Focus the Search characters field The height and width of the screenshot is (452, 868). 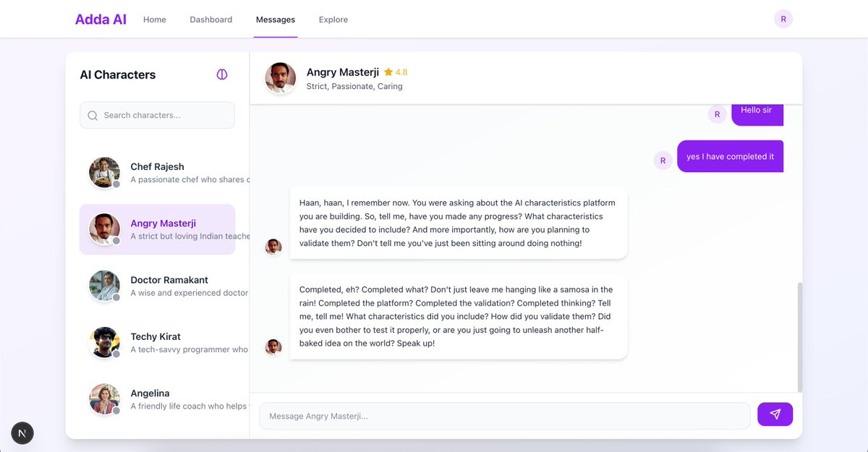click(157, 115)
